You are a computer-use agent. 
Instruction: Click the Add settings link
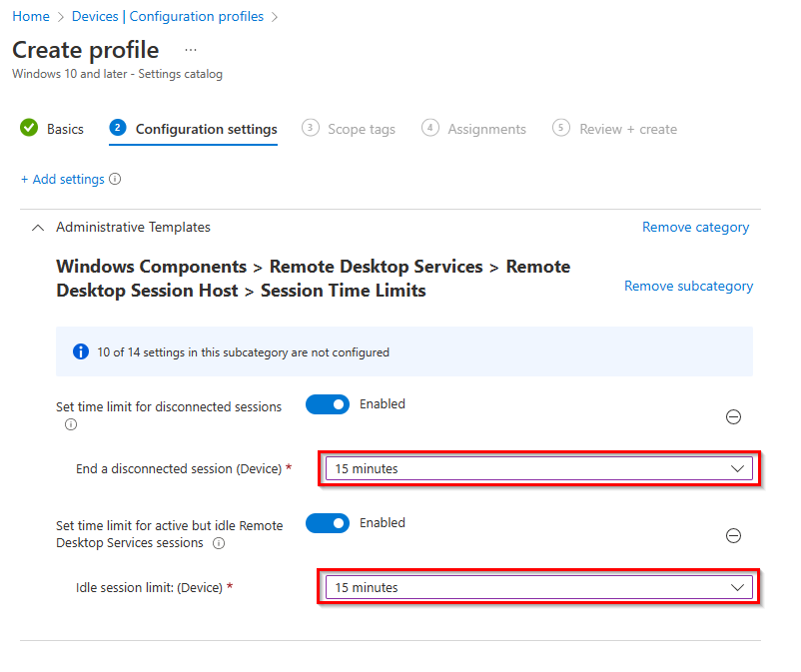tap(62, 180)
